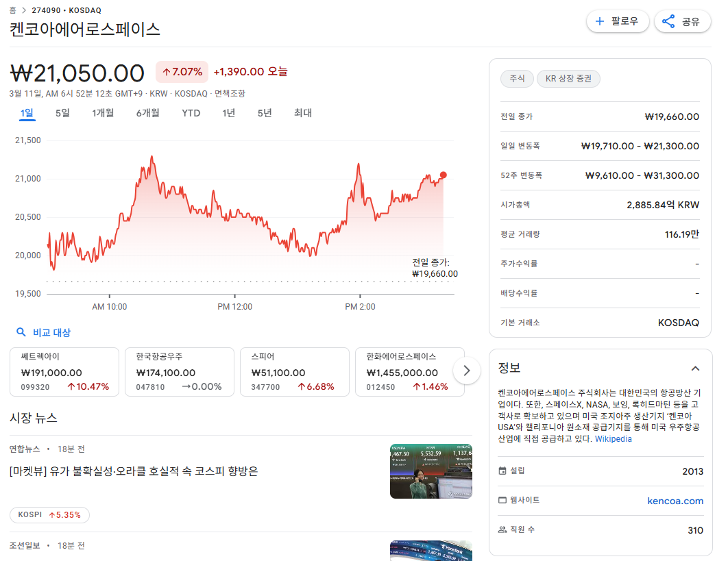The image size is (728, 561).
Task: Click the 274090 · KOSDAQ breadcrumb text
Action: 66,10
